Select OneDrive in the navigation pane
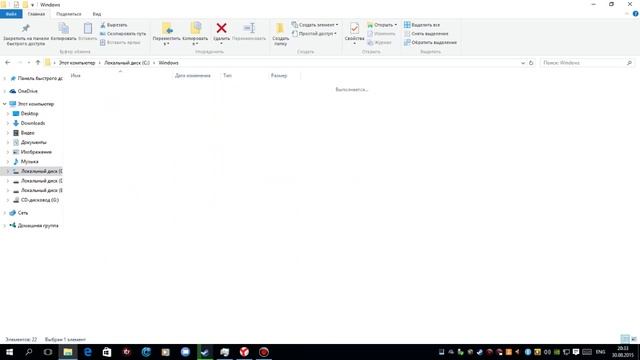 27,91
